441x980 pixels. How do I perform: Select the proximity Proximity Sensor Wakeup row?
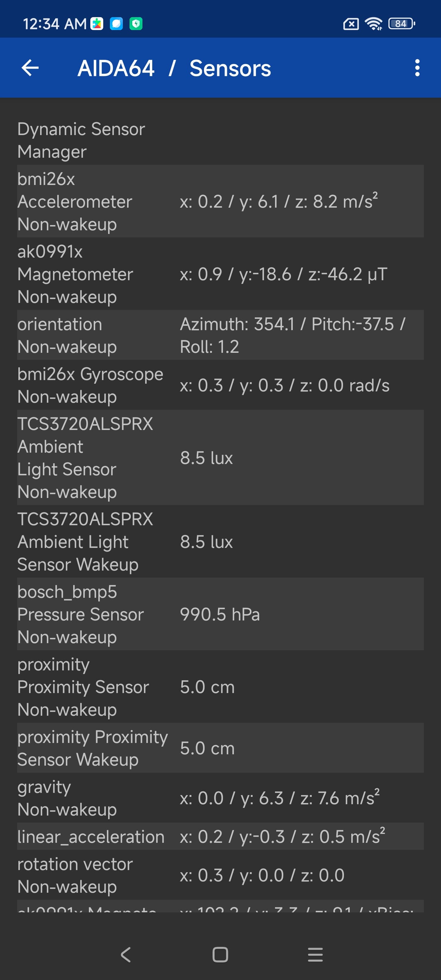point(220,748)
